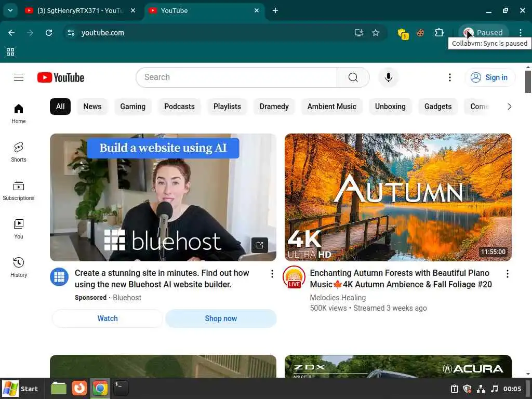The width and height of the screenshot is (532, 399).
Task: Launch Firefox from the taskbar
Action: [x=79, y=389]
